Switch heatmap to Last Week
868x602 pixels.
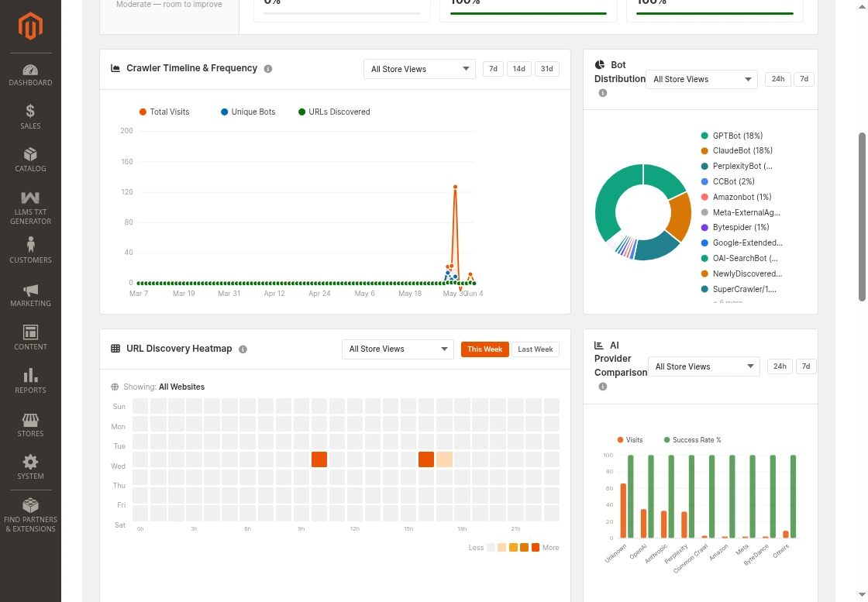(536, 349)
